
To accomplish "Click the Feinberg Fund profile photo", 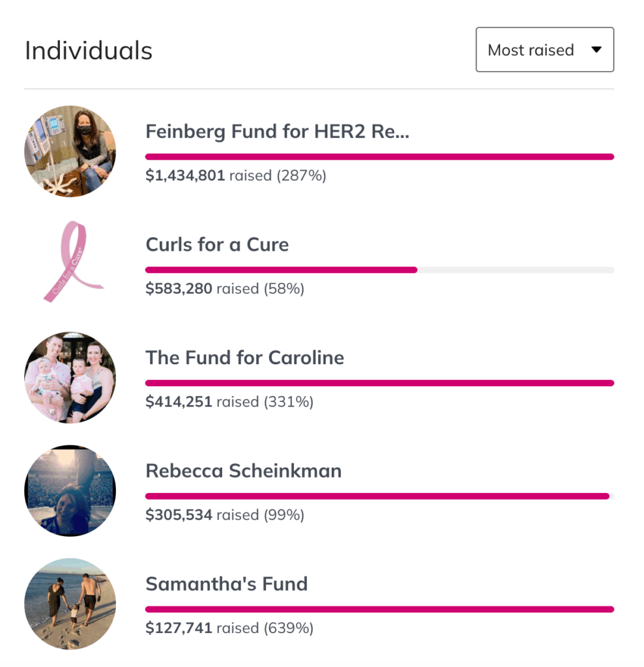I will pos(70,151).
